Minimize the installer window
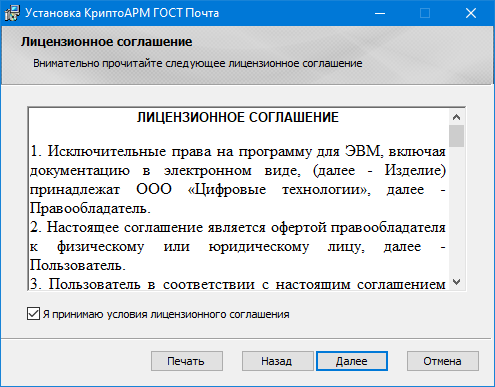 [x=380, y=13]
